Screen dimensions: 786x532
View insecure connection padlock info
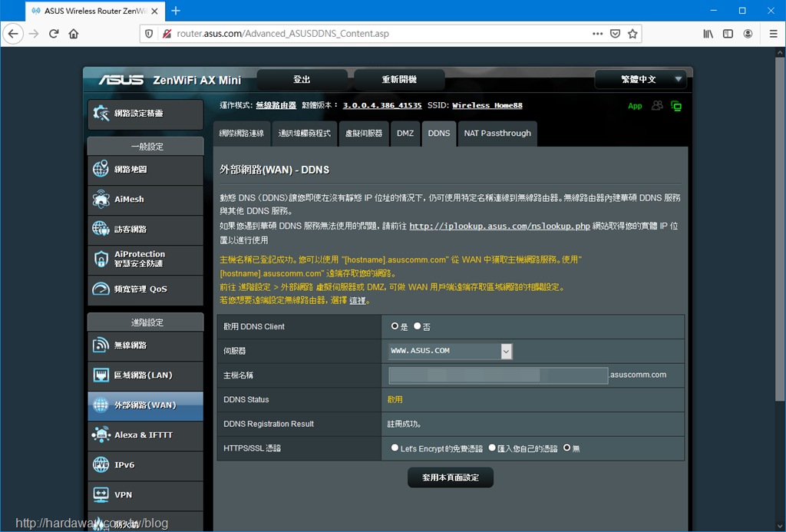click(x=167, y=34)
